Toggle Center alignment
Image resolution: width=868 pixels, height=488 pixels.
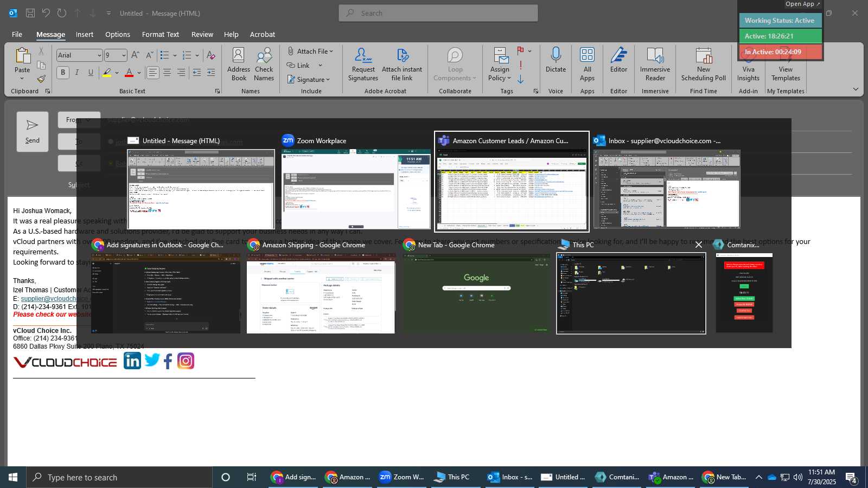(x=167, y=72)
